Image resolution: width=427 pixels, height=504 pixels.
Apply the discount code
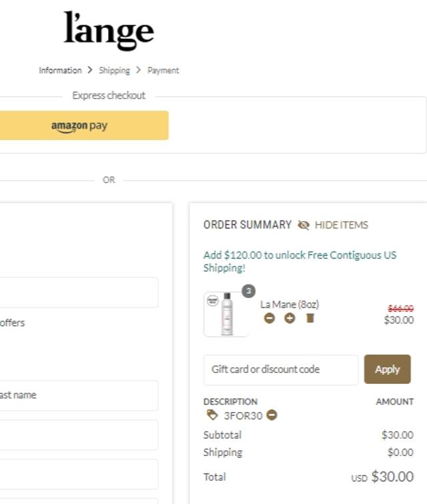click(387, 369)
